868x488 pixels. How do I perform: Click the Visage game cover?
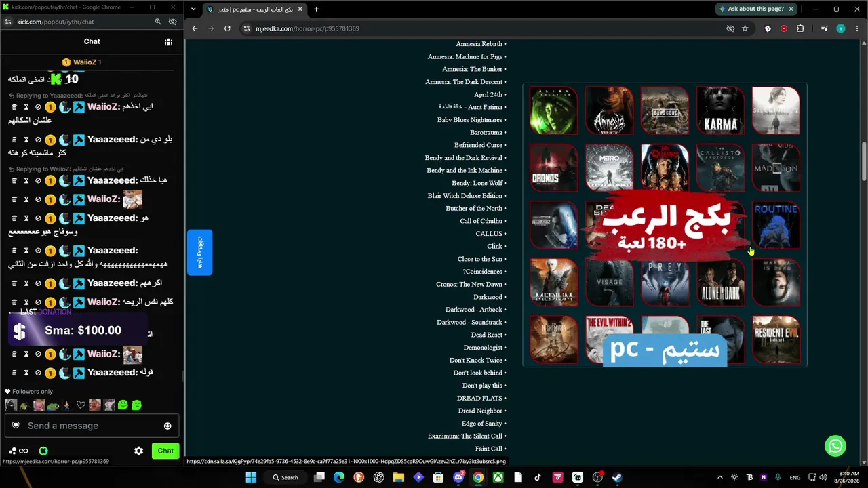click(x=609, y=282)
